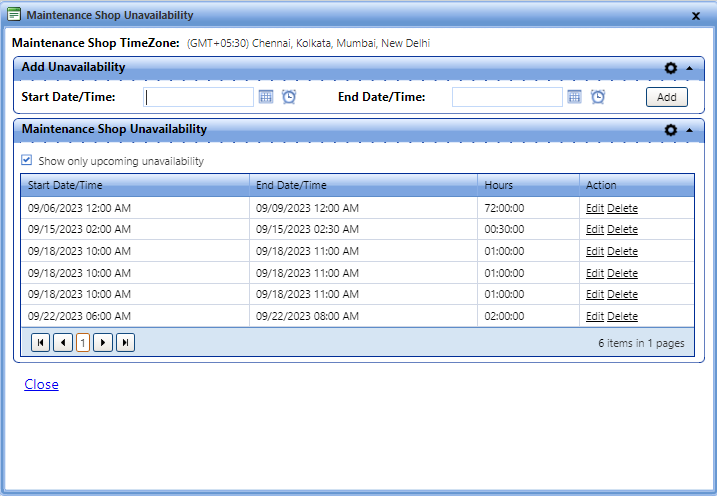Focus the End Date/Time input field

507,97
